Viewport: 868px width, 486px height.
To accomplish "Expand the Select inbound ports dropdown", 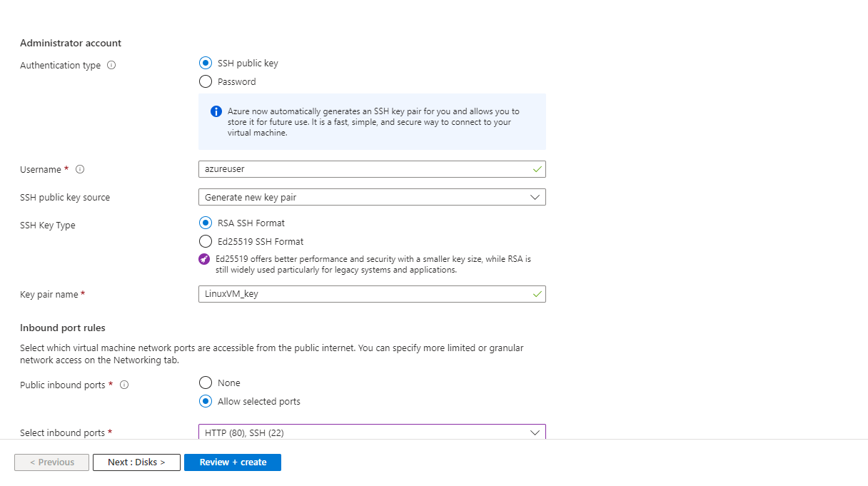I will (x=371, y=432).
